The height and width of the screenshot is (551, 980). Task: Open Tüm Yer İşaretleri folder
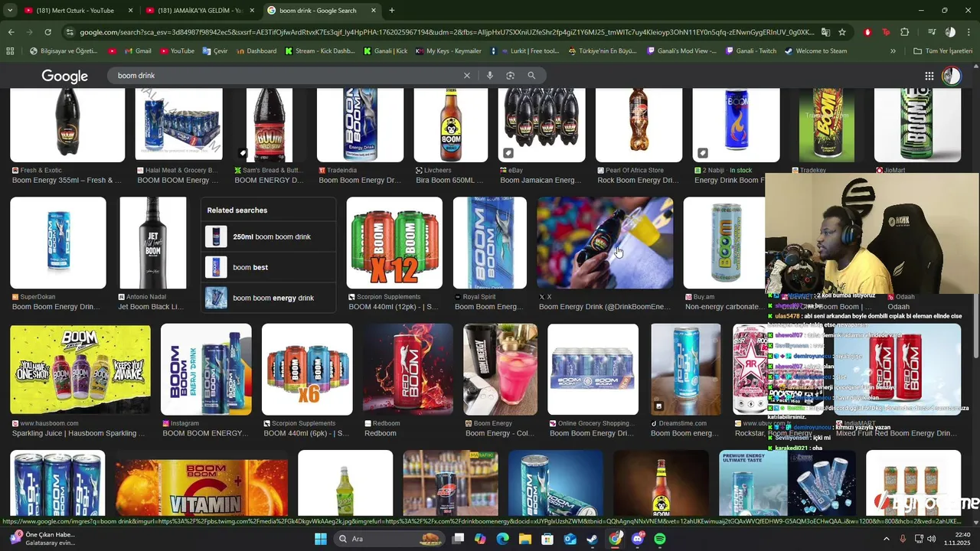coord(942,51)
